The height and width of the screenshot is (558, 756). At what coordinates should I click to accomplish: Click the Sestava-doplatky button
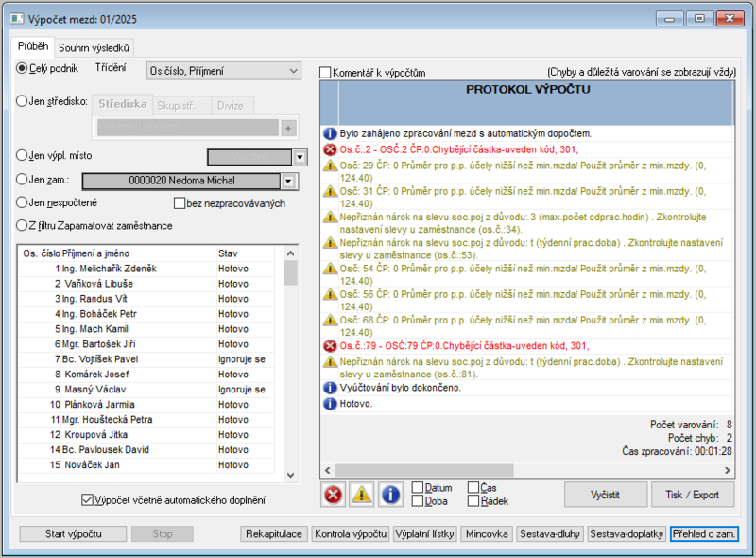(x=627, y=533)
